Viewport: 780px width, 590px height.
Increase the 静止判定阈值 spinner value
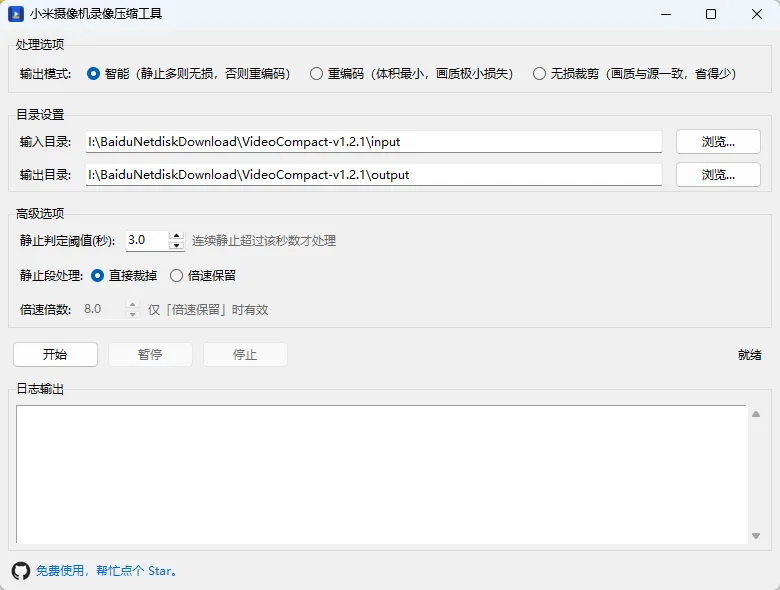tap(177, 235)
